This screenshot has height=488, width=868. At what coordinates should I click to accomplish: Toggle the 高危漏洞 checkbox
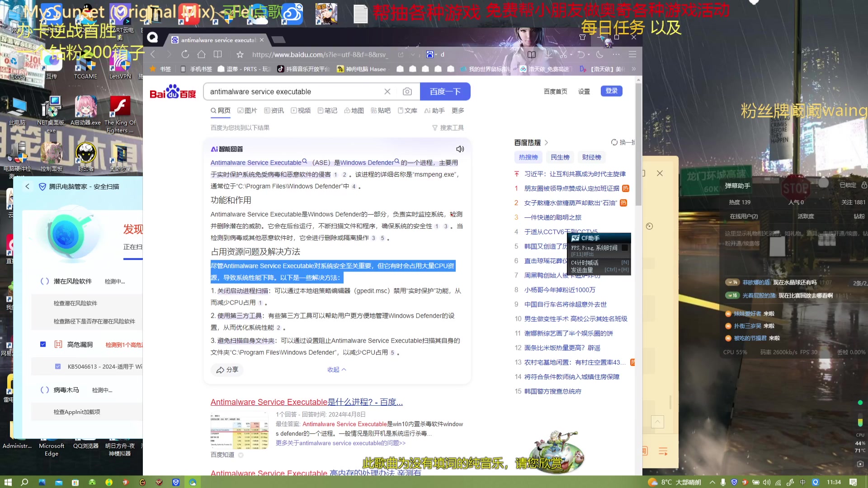tap(43, 344)
